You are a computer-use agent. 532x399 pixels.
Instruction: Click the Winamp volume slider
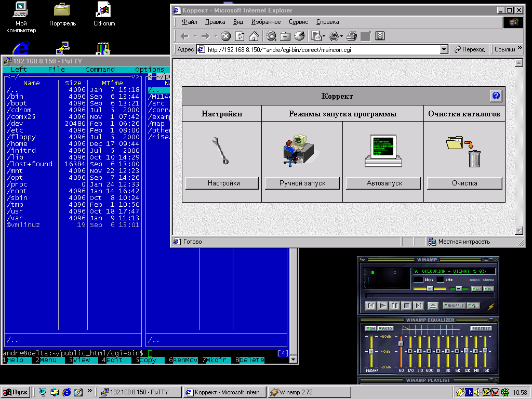click(x=430, y=289)
